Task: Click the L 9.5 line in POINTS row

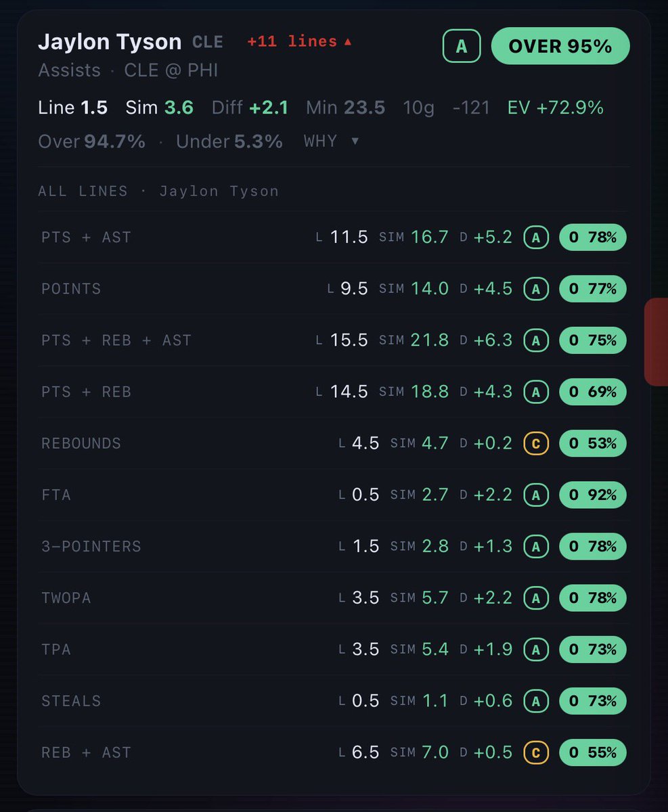Action: pyautogui.click(x=347, y=289)
